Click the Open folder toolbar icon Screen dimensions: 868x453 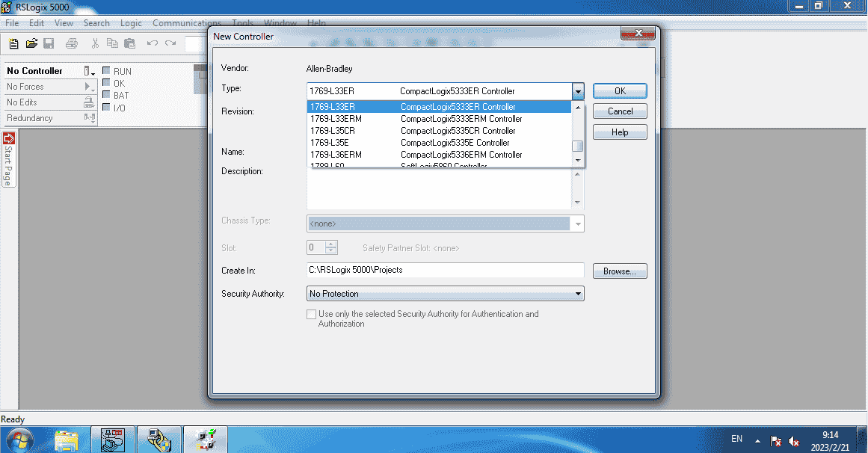pos(31,43)
